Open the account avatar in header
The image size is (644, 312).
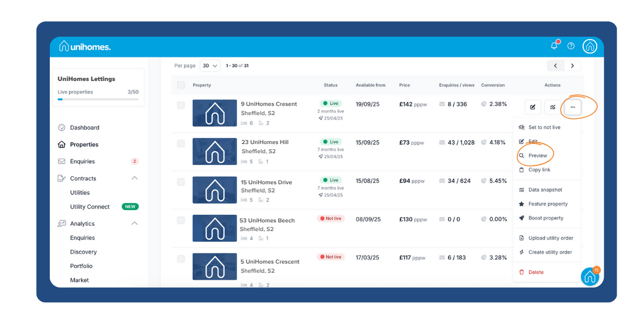pos(590,46)
